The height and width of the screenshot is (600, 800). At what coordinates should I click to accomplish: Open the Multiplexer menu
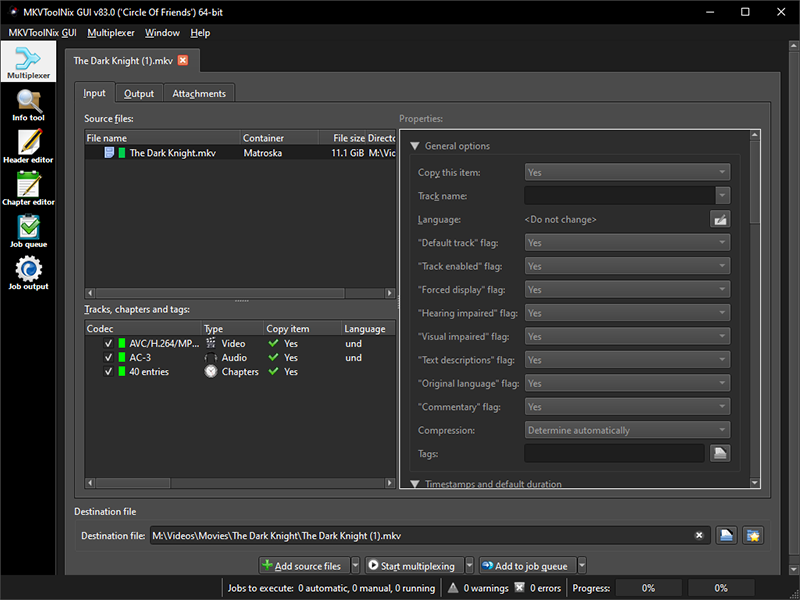(x=111, y=32)
